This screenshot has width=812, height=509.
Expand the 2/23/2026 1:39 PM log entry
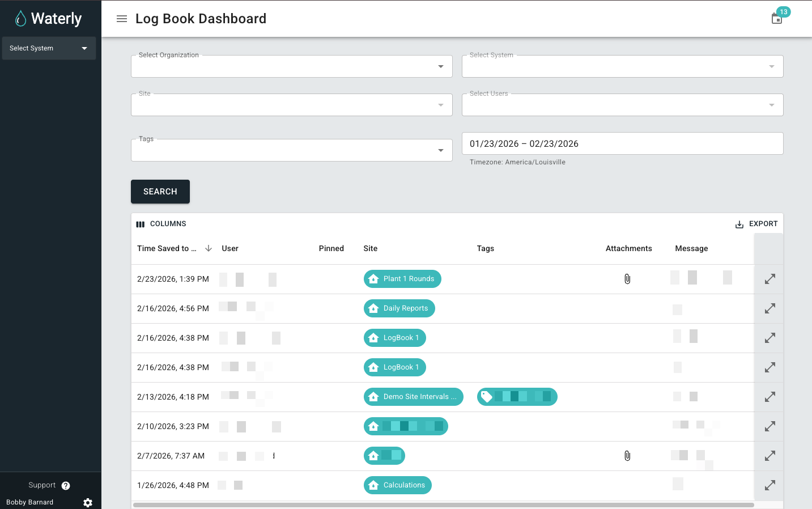(770, 279)
